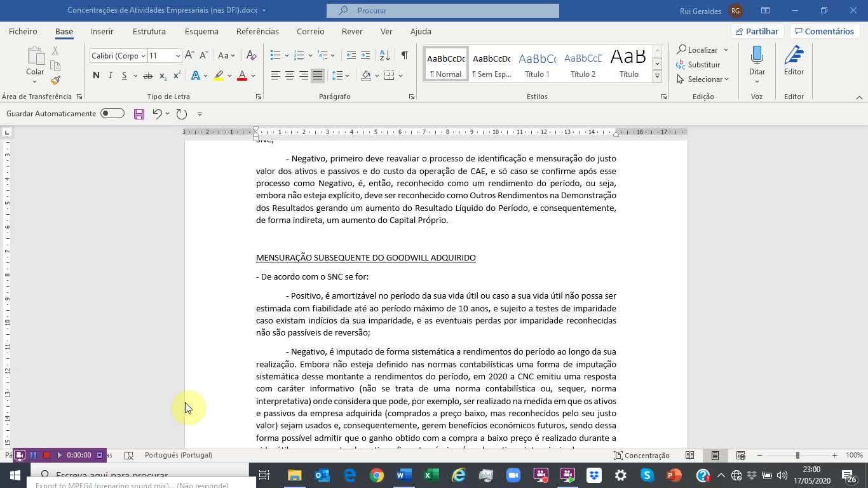Switch to the Inserir ribbon tab
868x488 pixels.
coord(102,31)
